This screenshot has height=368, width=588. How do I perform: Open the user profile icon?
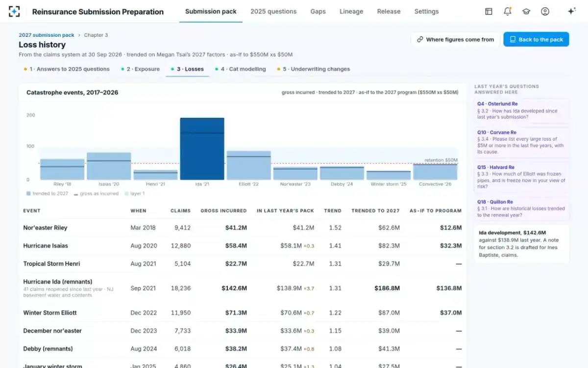pyautogui.click(x=545, y=11)
